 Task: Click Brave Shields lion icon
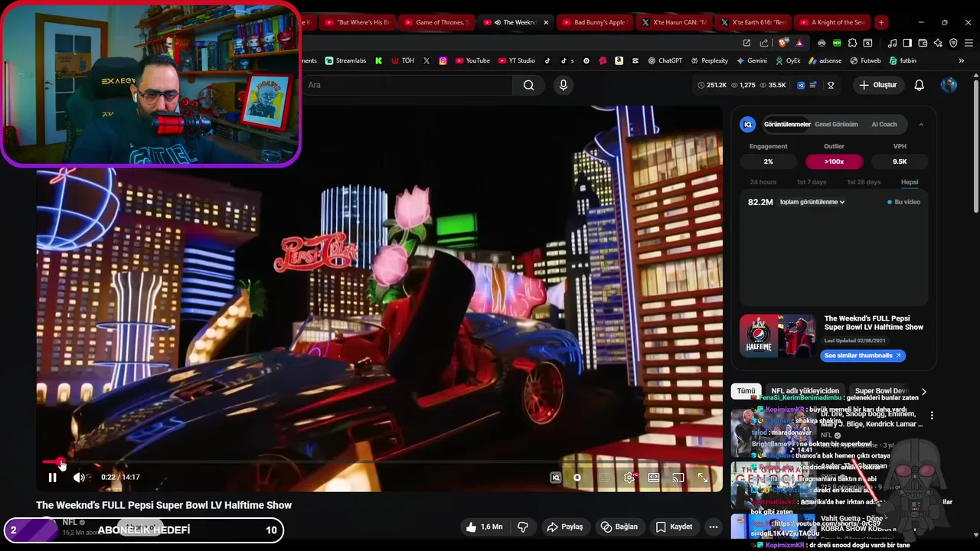(782, 43)
